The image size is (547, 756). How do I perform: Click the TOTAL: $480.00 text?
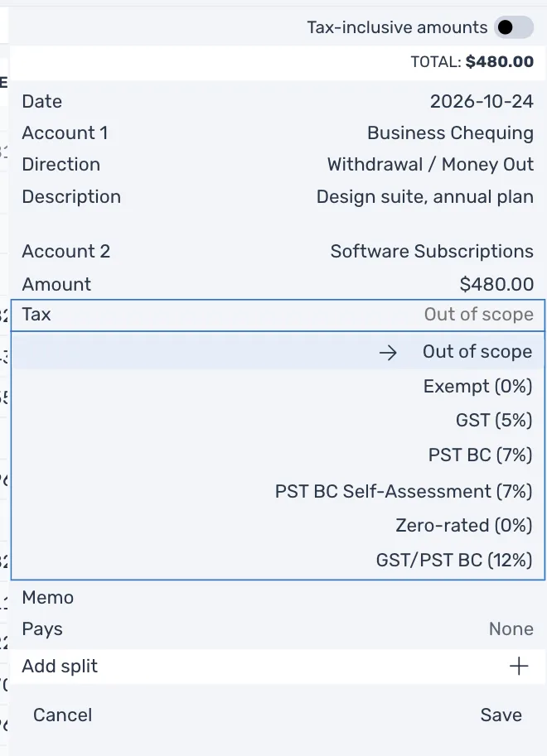pyautogui.click(x=472, y=62)
